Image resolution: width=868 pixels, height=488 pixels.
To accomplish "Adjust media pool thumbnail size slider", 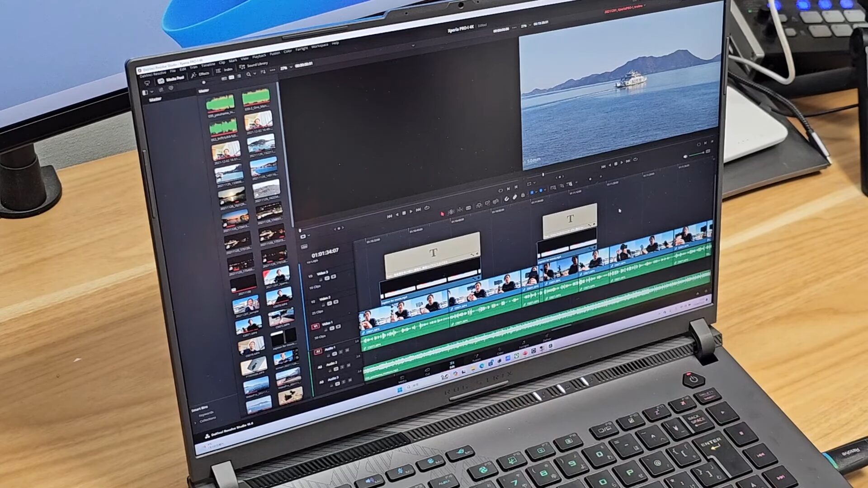I will click(204, 82).
